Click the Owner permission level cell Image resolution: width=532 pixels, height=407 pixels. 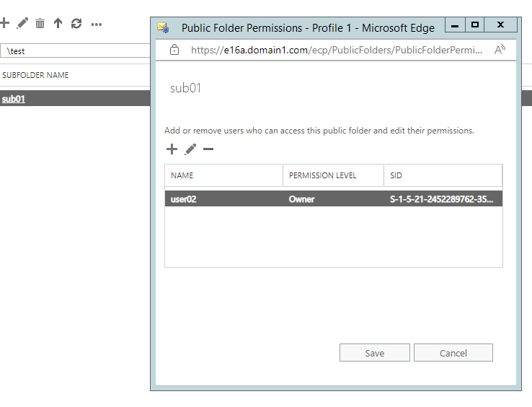(x=301, y=199)
